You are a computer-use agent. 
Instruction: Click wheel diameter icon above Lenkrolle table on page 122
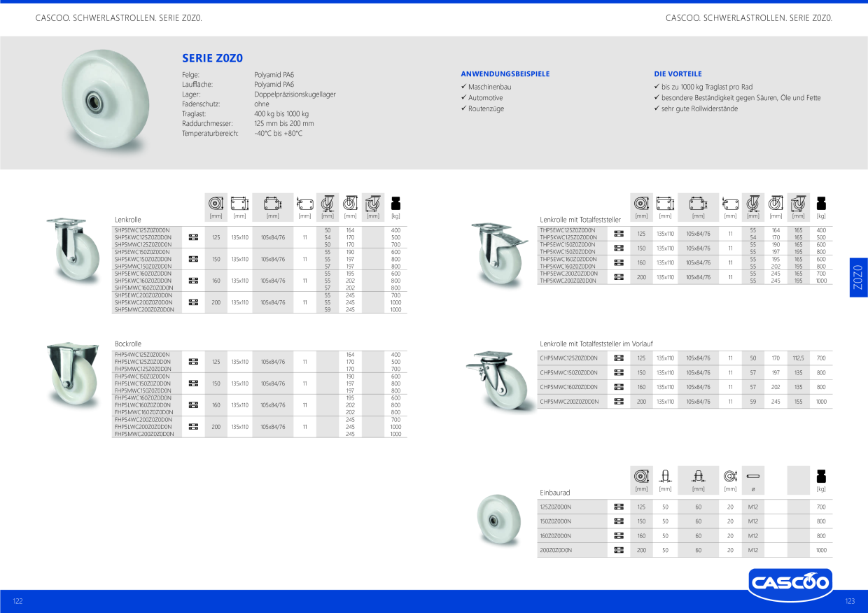(x=216, y=203)
